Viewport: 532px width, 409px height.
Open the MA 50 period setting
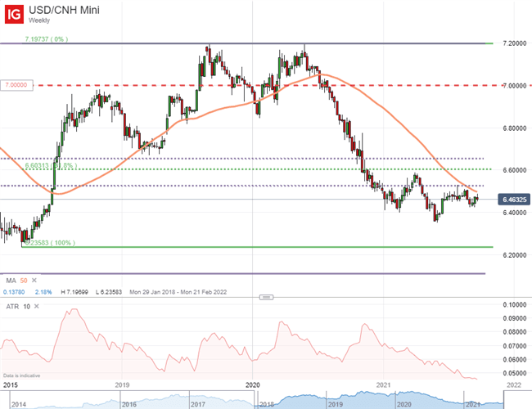pyautogui.click(x=24, y=281)
